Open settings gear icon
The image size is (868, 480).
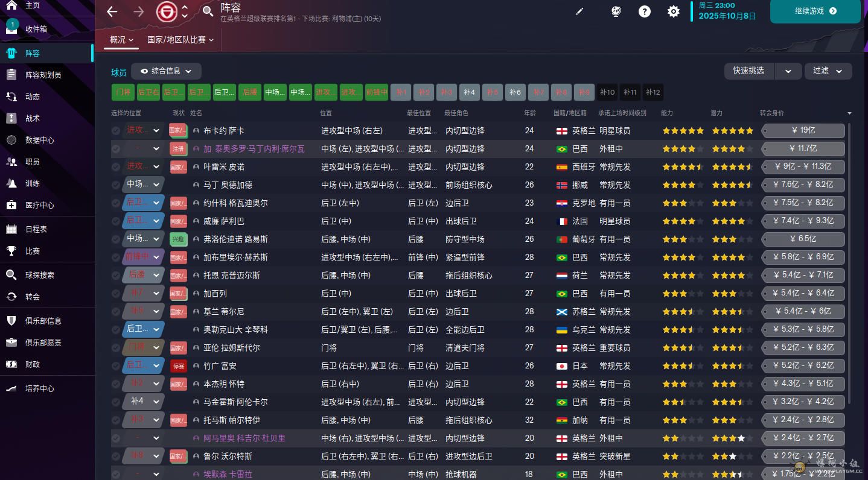coord(674,11)
